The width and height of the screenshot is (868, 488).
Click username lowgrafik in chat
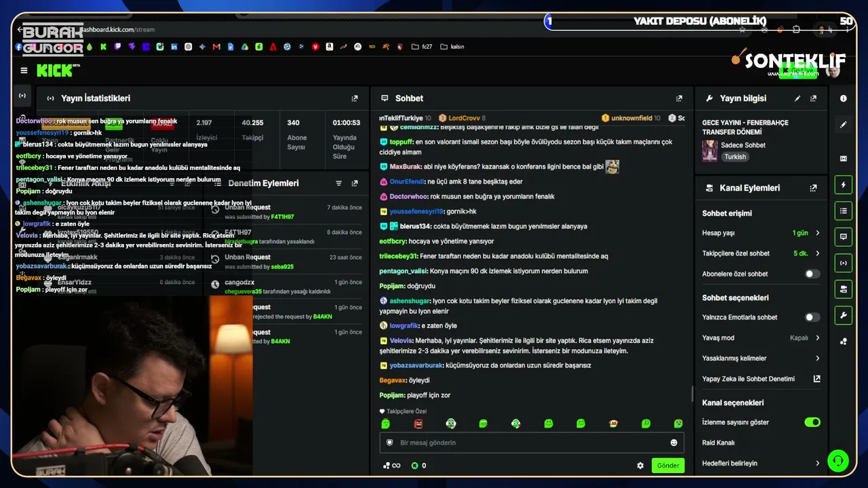[404, 325]
